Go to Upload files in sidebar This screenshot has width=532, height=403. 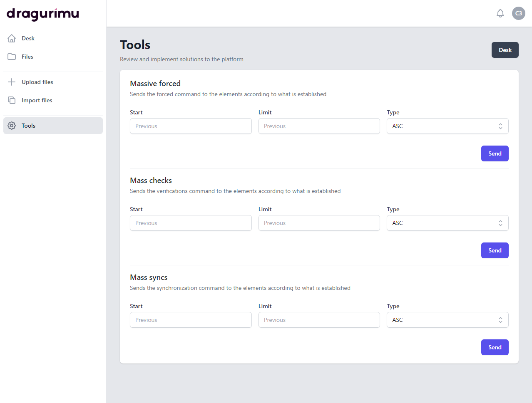(x=37, y=82)
